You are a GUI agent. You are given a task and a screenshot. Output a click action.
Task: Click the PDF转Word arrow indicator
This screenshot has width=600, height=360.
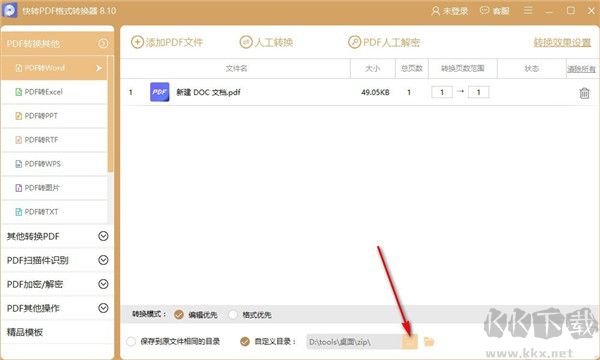99,68
